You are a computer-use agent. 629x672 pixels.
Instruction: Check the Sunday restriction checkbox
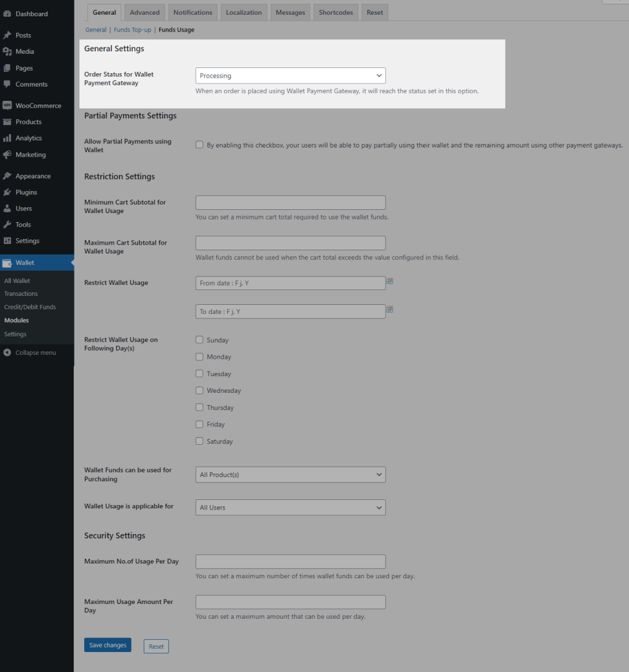coord(199,340)
